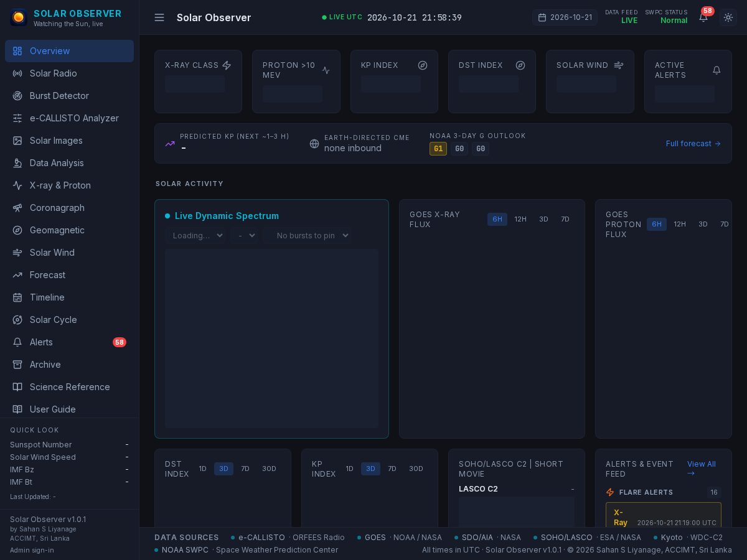Open the Archive page
The image size is (747, 560).
(x=69, y=365)
